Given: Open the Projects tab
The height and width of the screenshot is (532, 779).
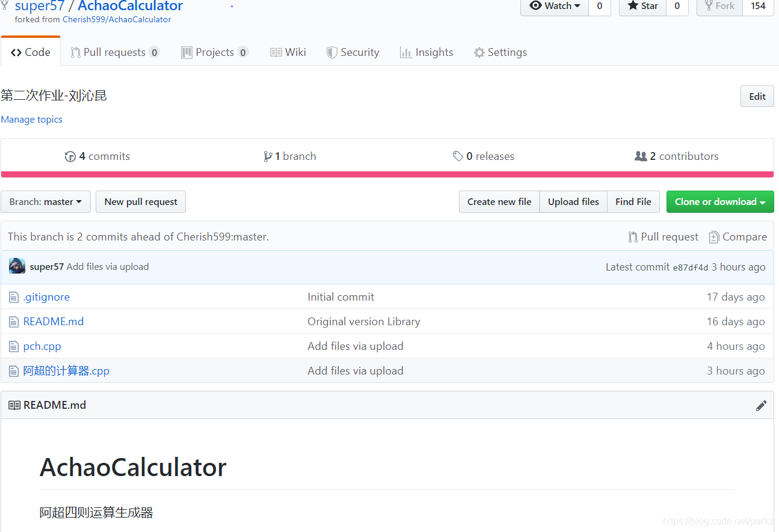Looking at the screenshot, I should [x=215, y=52].
